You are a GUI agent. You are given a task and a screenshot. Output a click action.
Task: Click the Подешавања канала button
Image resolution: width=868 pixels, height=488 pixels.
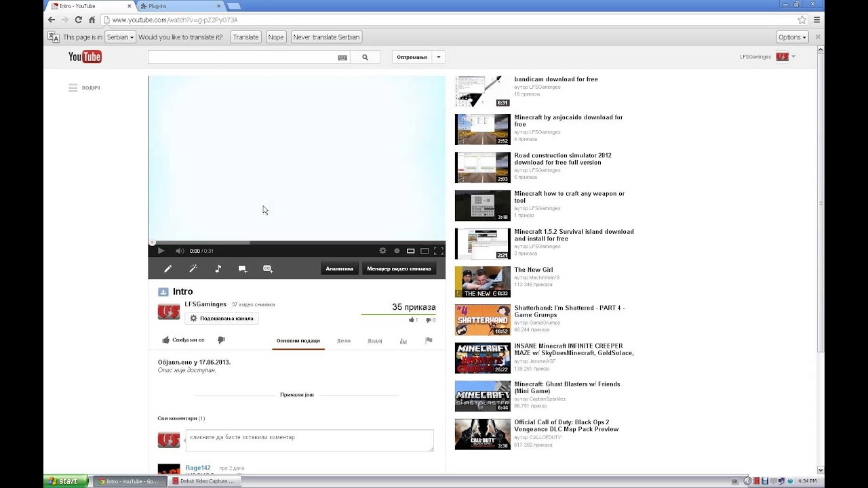click(x=222, y=318)
